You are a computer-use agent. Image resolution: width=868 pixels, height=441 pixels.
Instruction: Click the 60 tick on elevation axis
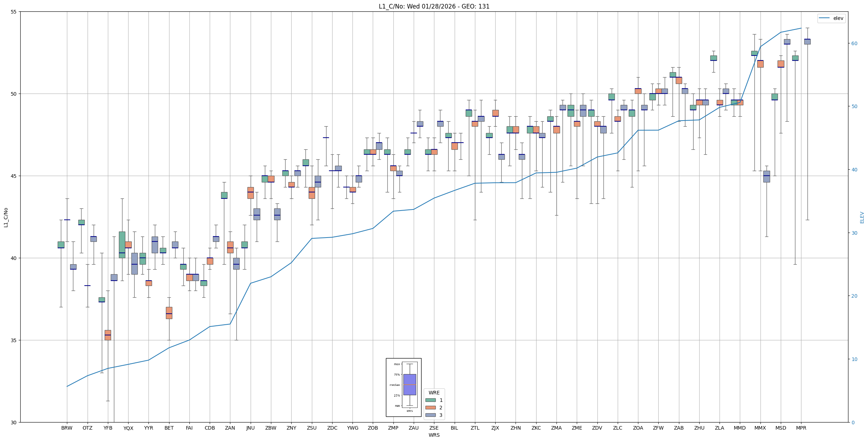pyautogui.click(x=854, y=43)
